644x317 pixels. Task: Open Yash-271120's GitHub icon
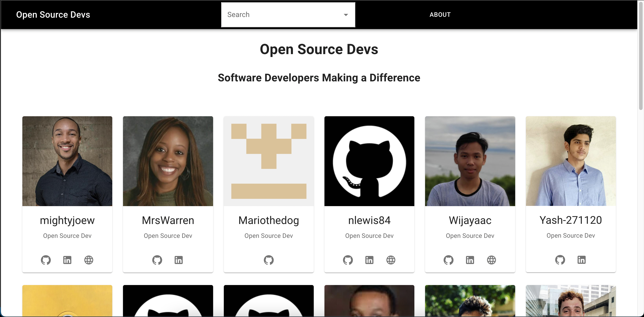click(x=560, y=260)
